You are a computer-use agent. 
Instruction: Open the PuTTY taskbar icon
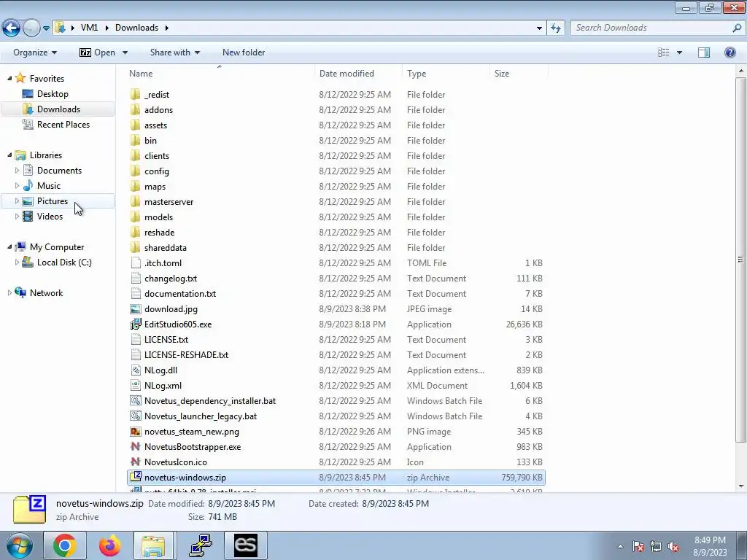(x=201, y=545)
